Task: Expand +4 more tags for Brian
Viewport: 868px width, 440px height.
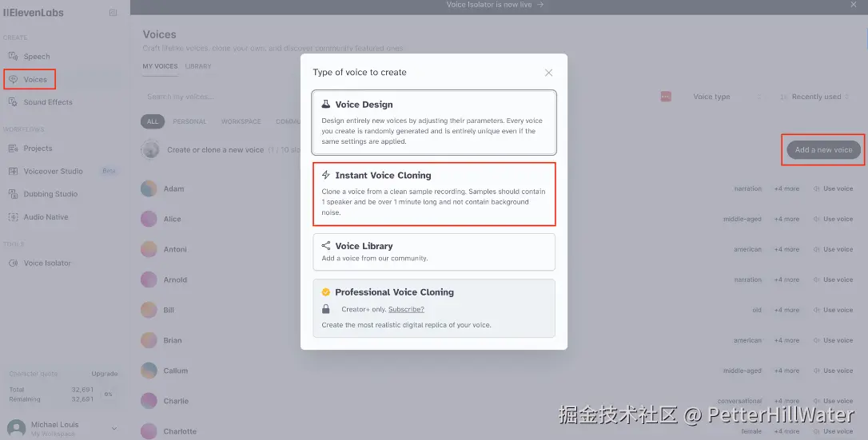Action: 786,340
